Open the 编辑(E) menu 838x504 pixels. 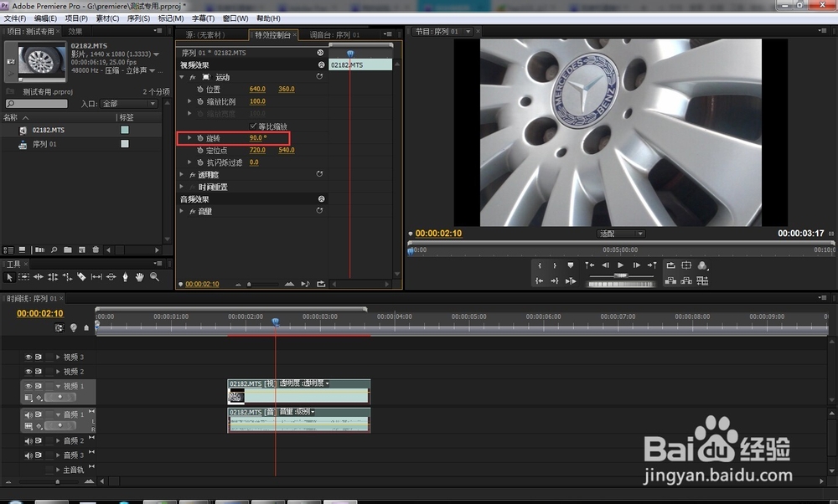[x=45, y=18]
